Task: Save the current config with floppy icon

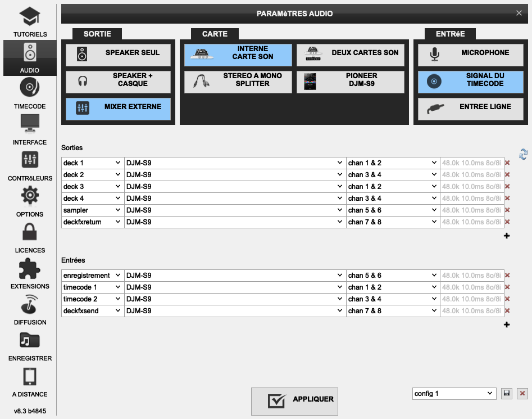Action: coord(507,394)
